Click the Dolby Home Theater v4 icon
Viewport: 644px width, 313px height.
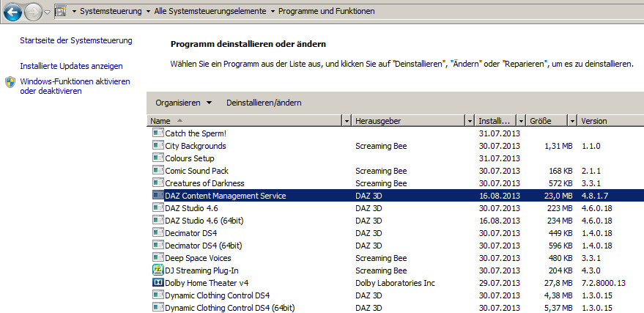coord(158,282)
